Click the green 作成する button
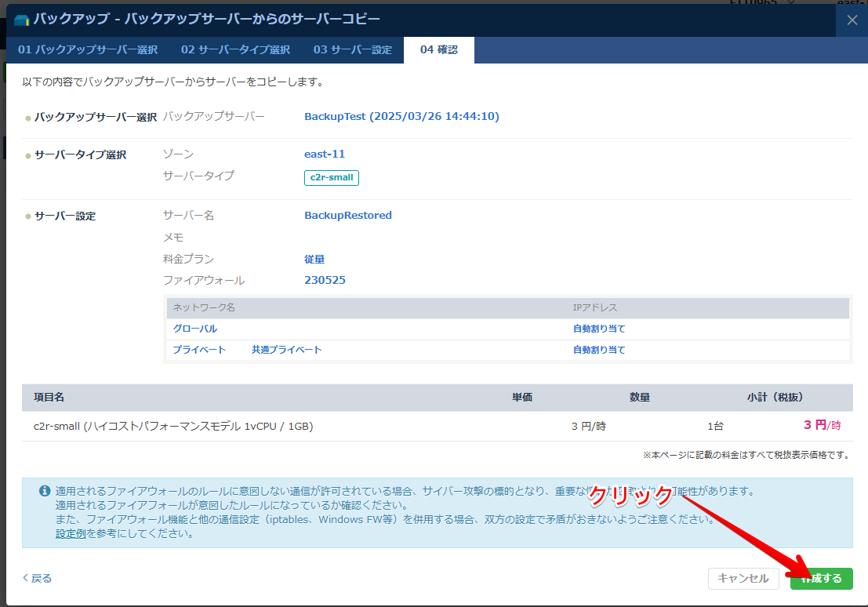This screenshot has height=607, width=868. (821, 578)
